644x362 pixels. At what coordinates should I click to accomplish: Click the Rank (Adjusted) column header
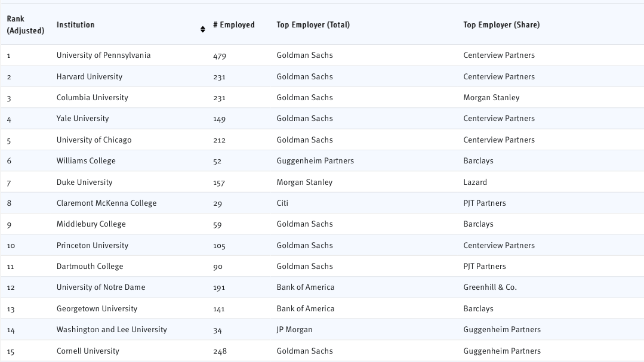pos(26,25)
